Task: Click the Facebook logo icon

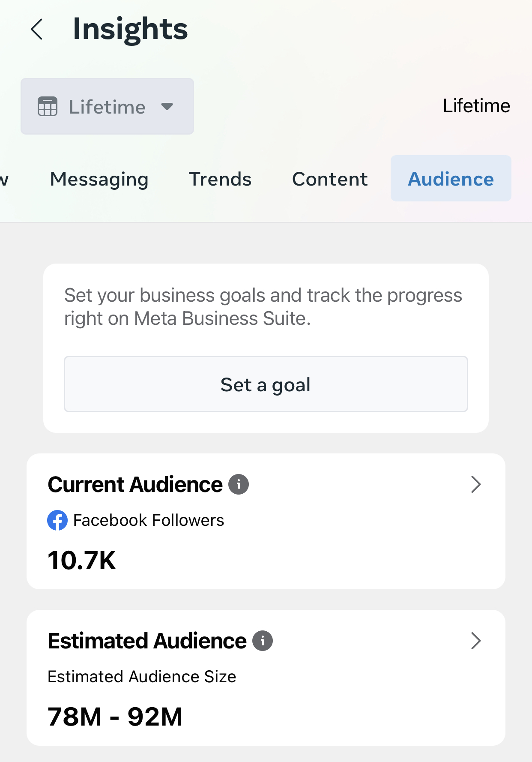Action: coord(57,520)
